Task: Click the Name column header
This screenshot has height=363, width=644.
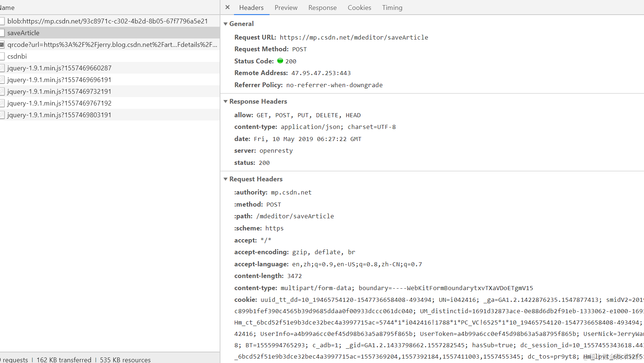Action: tap(7, 7)
